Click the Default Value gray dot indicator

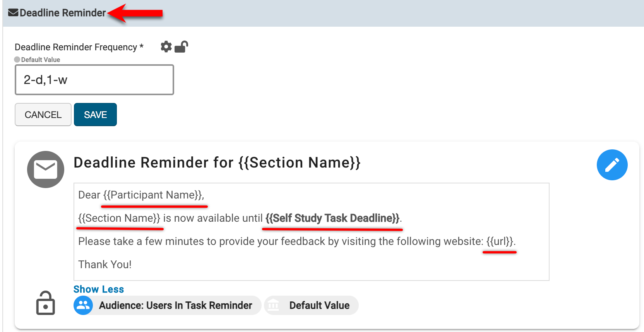pyautogui.click(x=17, y=60)
